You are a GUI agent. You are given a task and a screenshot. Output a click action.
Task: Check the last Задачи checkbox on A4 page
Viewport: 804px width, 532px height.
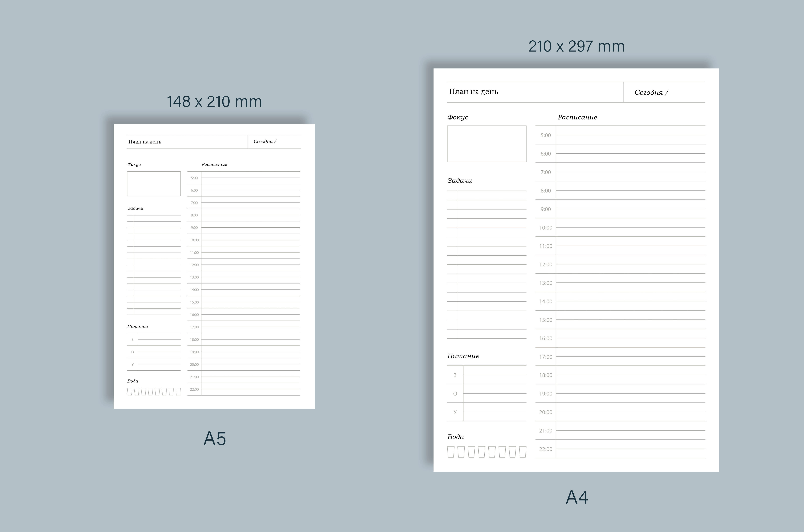click(x=452, y=334)
